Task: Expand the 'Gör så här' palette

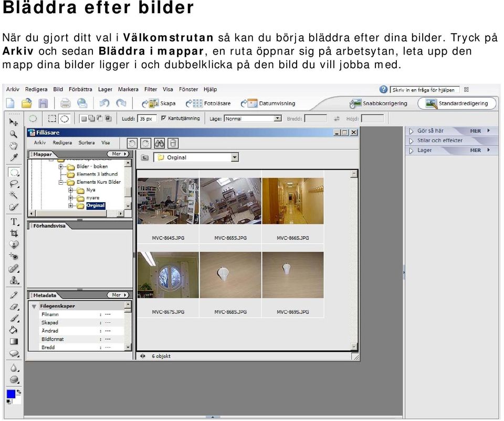Action: [x=411, y=131]
